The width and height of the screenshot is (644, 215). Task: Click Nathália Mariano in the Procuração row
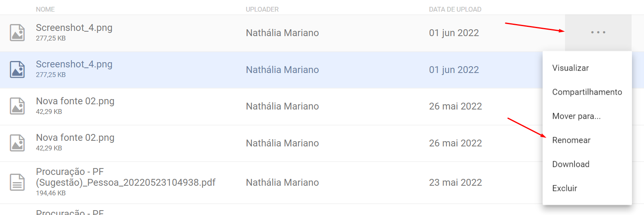click(x=282, y=183)
